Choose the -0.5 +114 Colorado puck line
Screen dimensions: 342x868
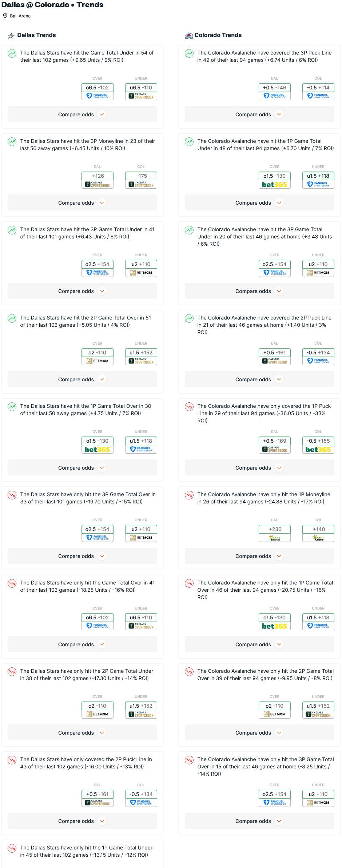pos(318,88)
